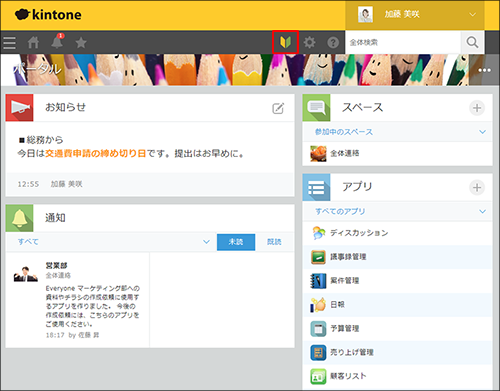This screenshot has height=391, width=500.
Task: Expand the 参加中のスペース dropdown
Action: pos(397,132)
